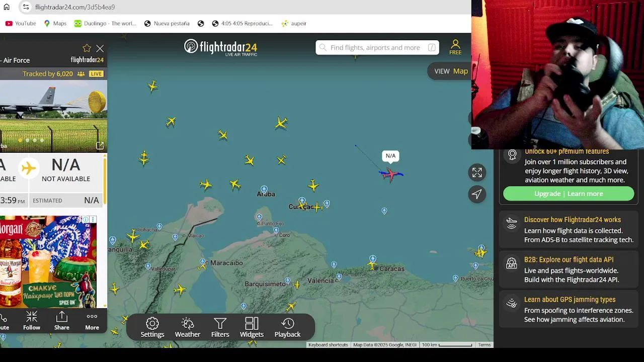The image size is (644, 362).
Task: Click the Barquisimeto city label
Action: pyautogui.click(x=265, y=284)
